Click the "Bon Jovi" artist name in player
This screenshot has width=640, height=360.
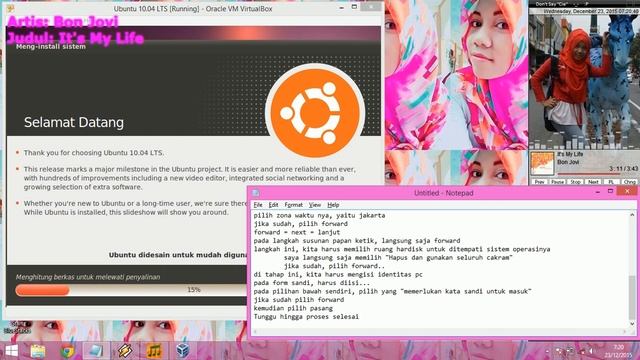568,162
